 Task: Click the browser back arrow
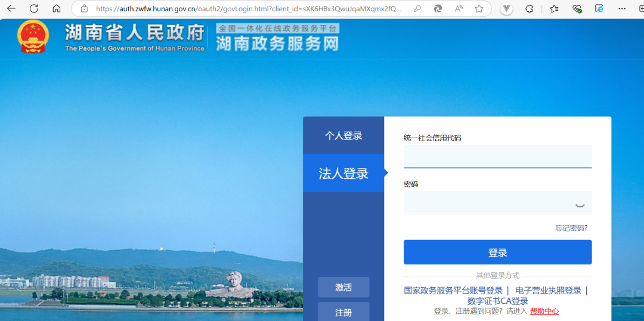11,9
